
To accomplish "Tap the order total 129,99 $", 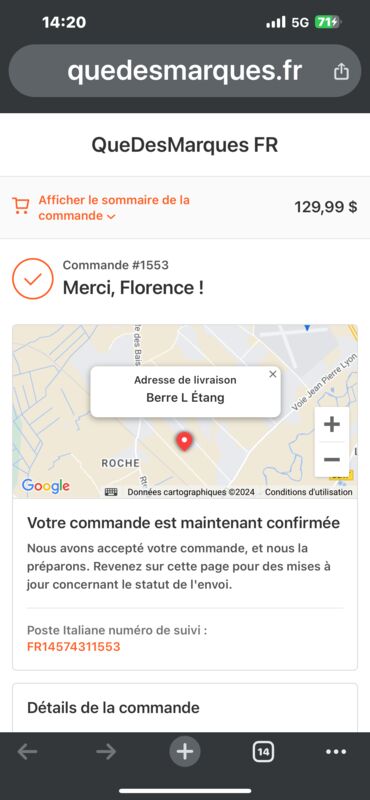I will [x=326, y=207].
